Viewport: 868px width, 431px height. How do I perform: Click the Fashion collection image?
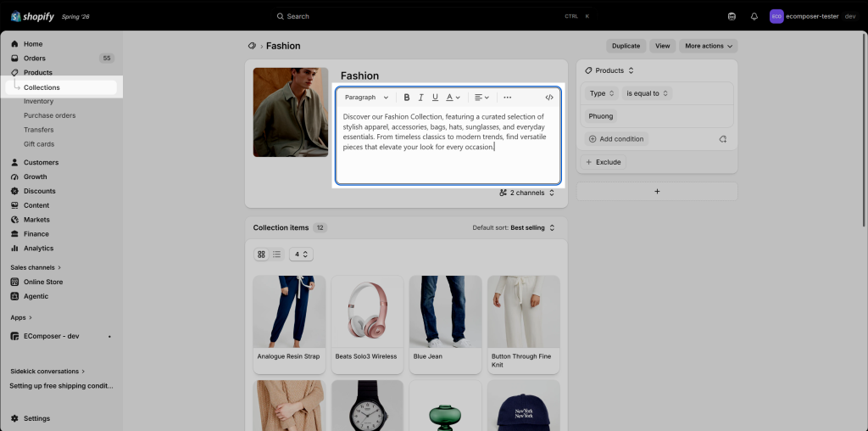(291, 113)
